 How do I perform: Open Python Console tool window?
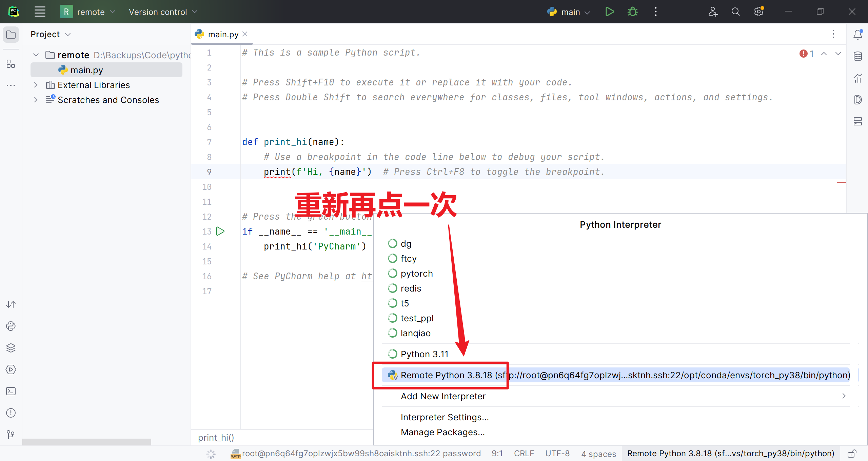click(11, 326)
